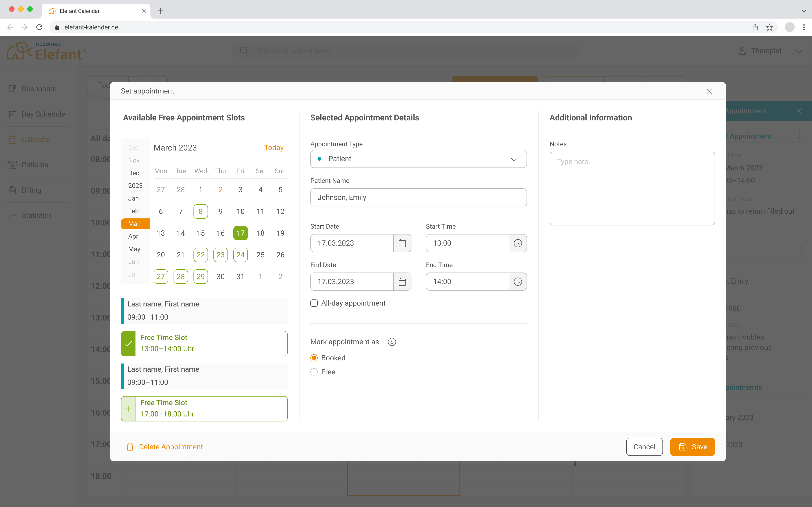The image size is (812, 507).
Task: Select Day Schedule in the sidebar
Action: (x=43, y=114)
